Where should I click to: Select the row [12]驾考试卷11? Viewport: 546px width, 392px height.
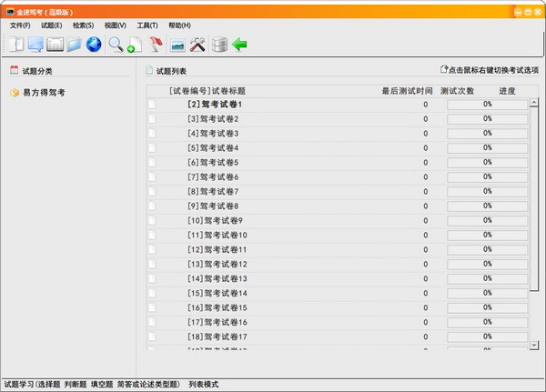click(338, 249)
